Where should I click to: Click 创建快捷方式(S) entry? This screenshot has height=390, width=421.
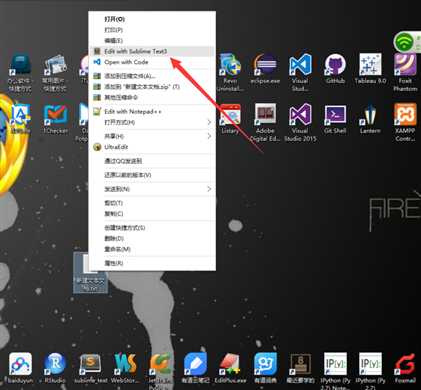coord(152,228)
